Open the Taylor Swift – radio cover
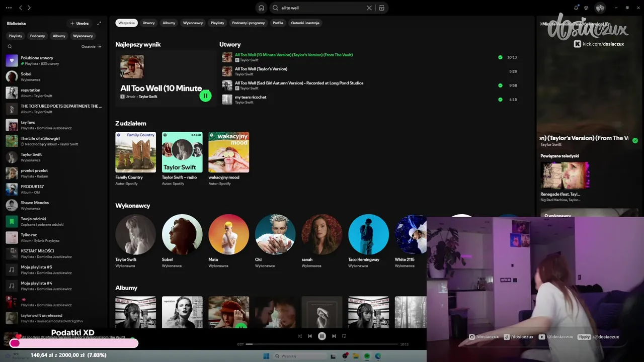Screen dimensions: 644x362 click(x=182, y=152)
